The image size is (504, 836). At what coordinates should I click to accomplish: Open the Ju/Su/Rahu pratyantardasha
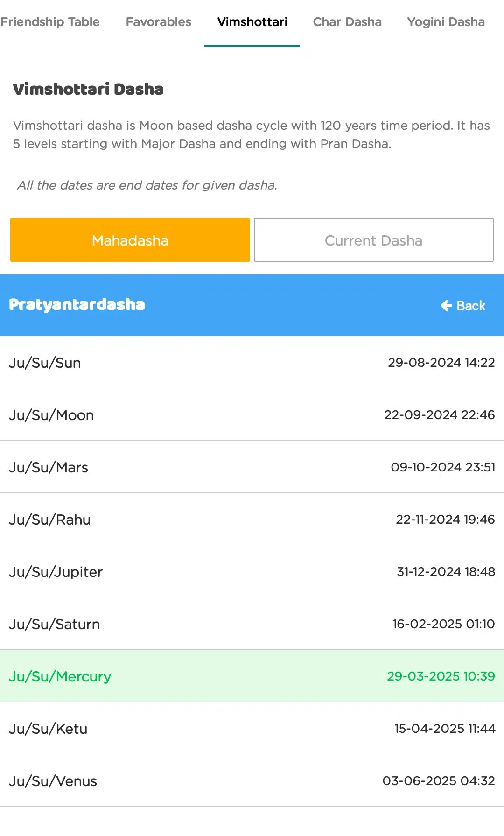tap(252, 519)
